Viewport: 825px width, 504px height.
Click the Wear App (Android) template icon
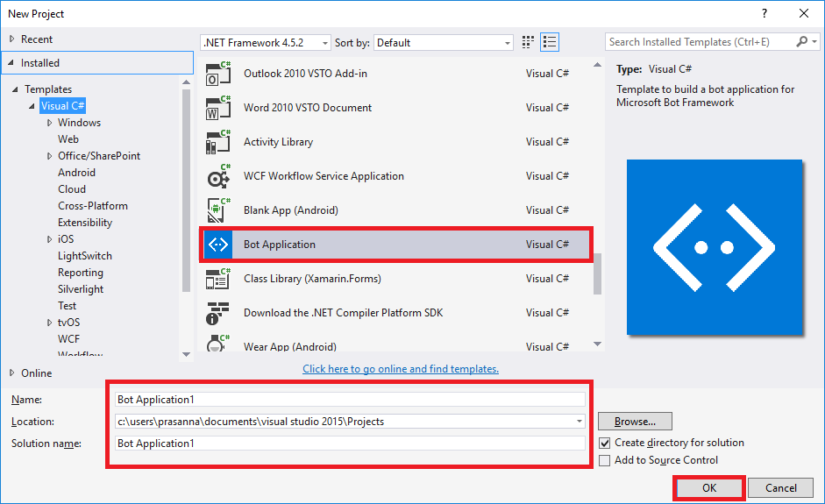(x=217, y=343)
